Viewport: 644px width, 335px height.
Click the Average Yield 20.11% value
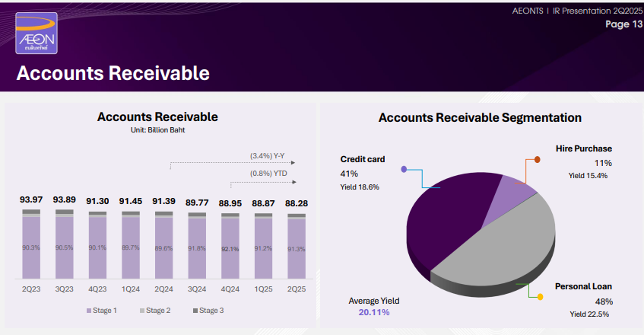click(373, 312)
